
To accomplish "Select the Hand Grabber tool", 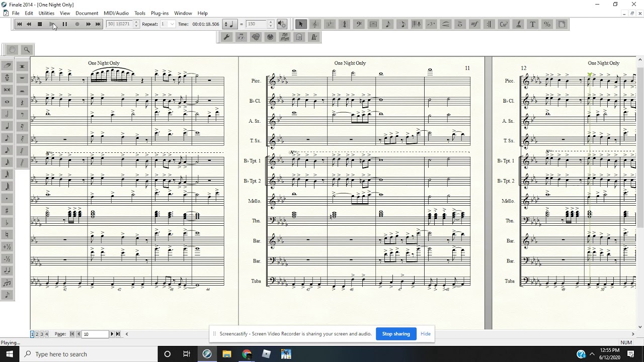I will (x=12, y=49).
